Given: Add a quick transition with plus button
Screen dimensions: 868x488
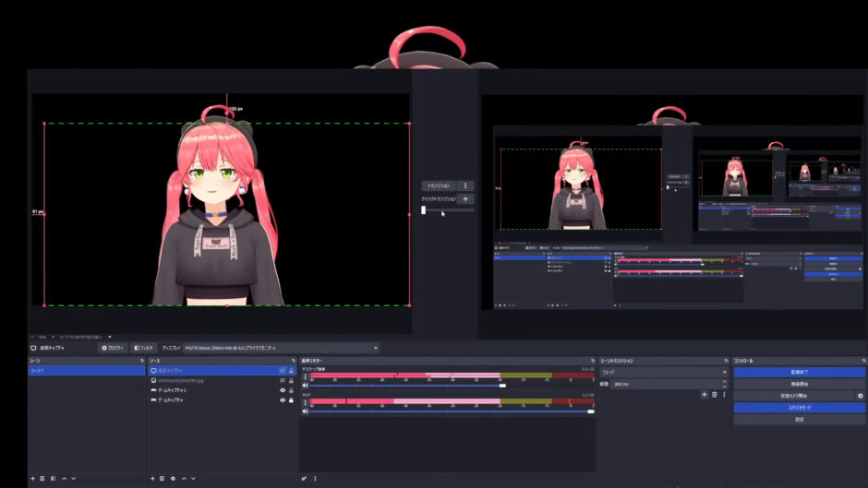Looking at the screenshot, I should [x=465, y=198].
